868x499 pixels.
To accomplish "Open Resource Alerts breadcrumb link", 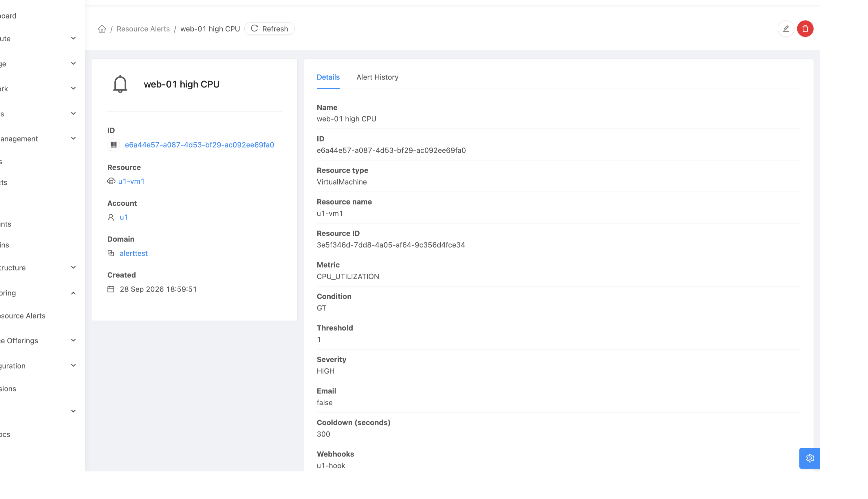I will [x=143, y=29].
